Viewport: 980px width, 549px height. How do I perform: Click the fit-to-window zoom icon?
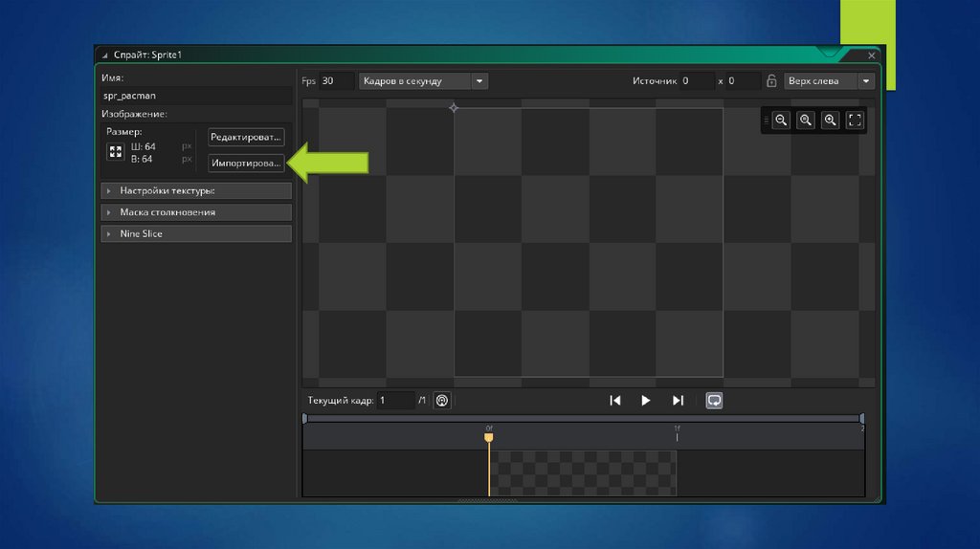(856, 120)
